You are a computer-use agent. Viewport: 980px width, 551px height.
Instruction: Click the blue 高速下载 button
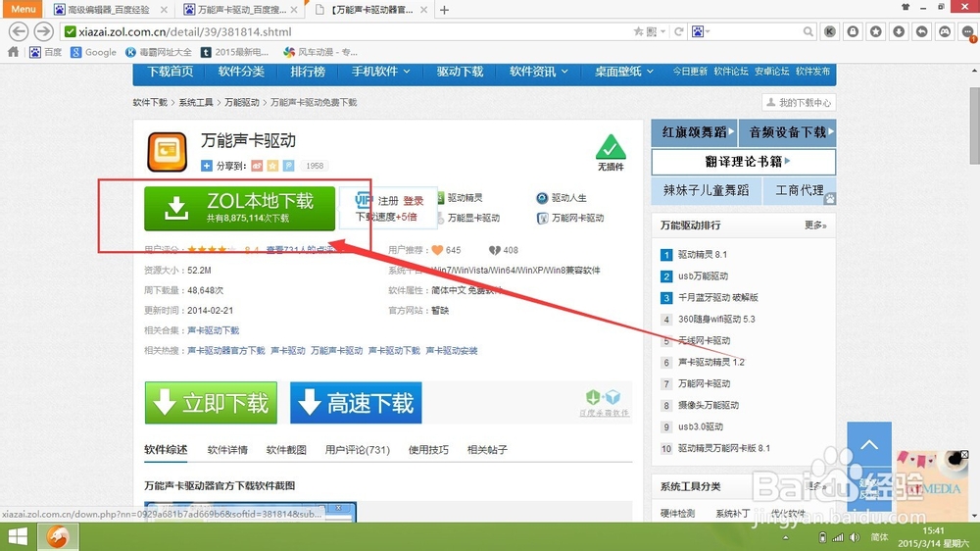pyautogui.click(x=356, y=403)
